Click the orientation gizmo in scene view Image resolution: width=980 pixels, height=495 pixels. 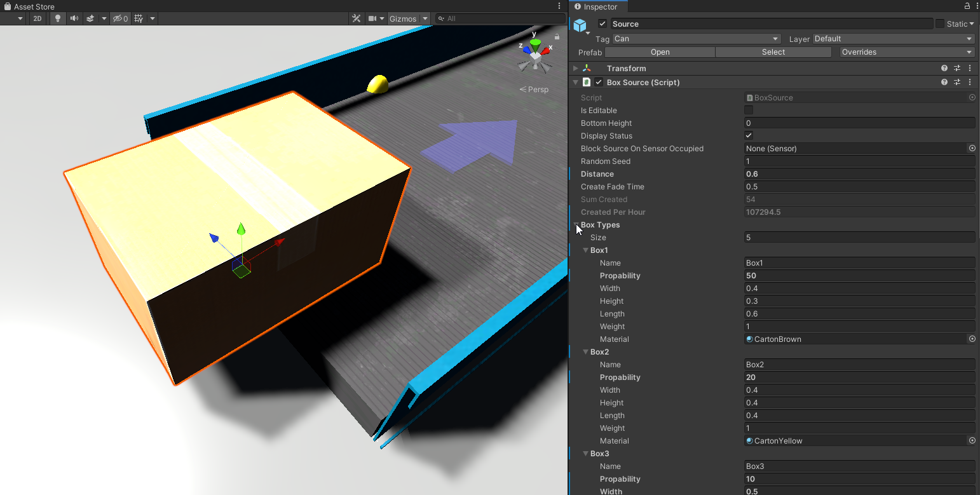pos(536,53)
